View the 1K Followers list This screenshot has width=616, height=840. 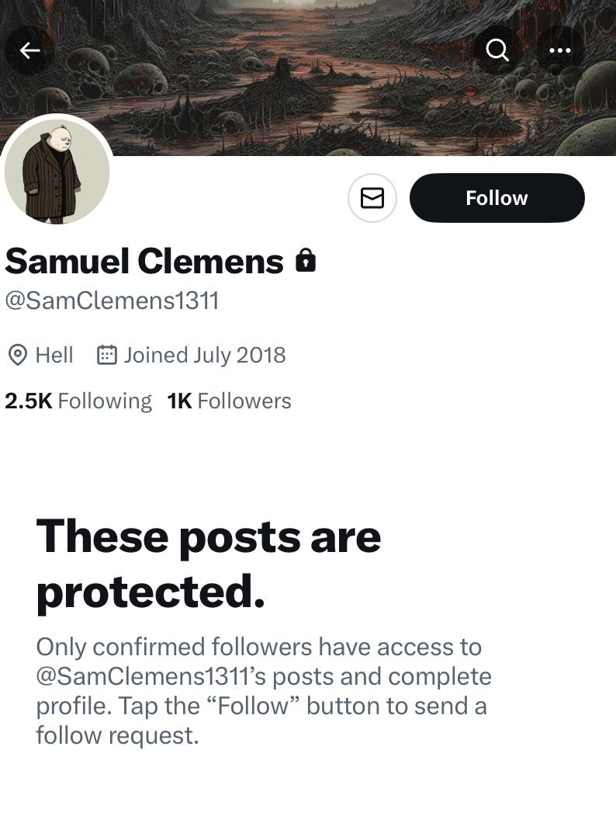coord(230,401)
